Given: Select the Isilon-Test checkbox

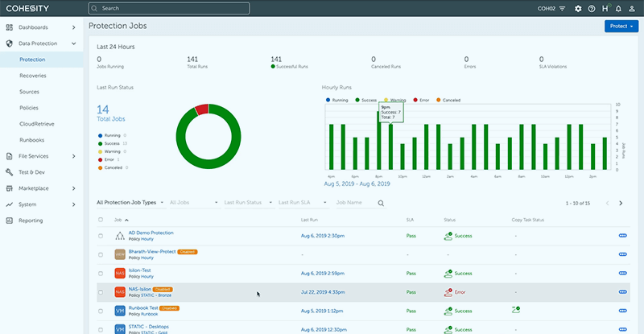Looking at the screenshot, I should (x=101, y=273).
